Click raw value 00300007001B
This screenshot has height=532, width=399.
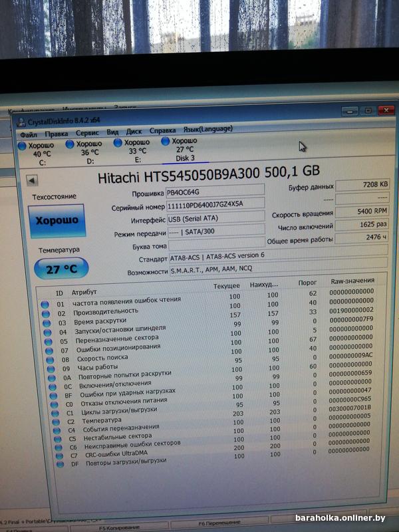[x=350, y=408]
